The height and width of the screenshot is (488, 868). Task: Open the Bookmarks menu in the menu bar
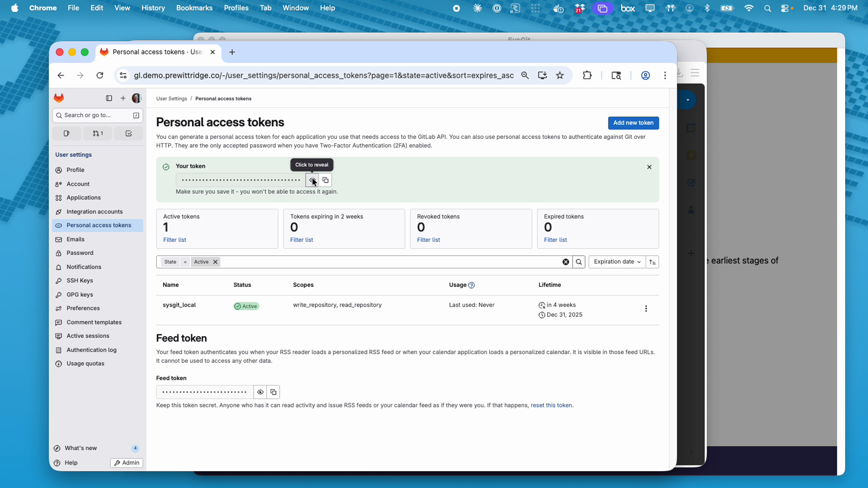194,8
